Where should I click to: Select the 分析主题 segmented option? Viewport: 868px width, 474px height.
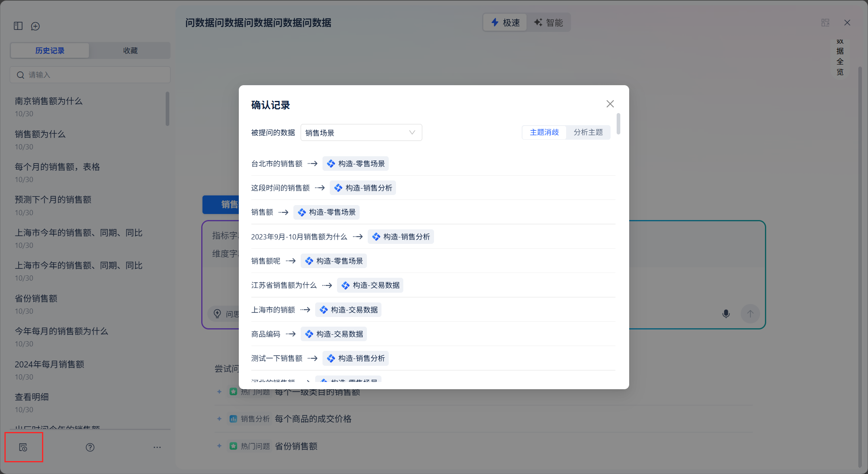(x=588, y=132)
